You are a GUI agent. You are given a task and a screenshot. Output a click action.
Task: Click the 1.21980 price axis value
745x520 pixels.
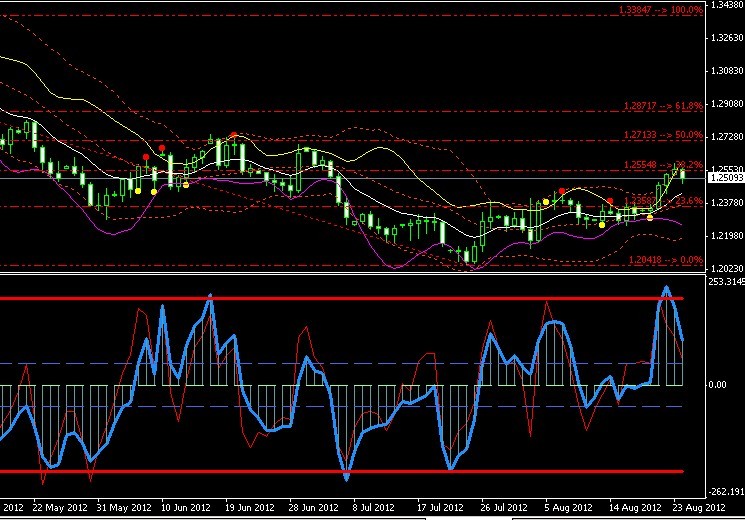727,236
